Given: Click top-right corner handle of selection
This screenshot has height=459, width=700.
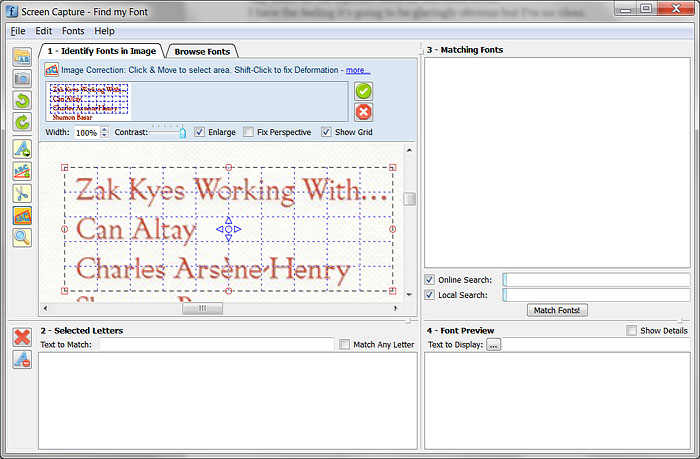Looking at the screenshot, I should (392, 168).
